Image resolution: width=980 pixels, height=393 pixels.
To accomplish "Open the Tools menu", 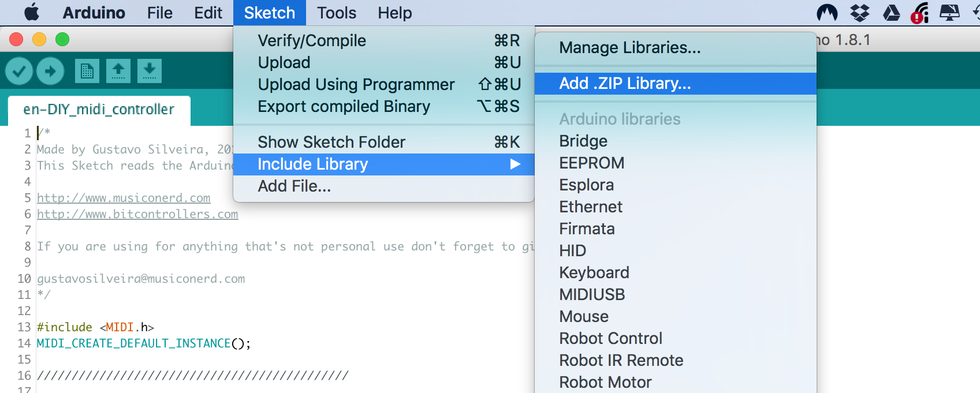I will click(336, 13).
